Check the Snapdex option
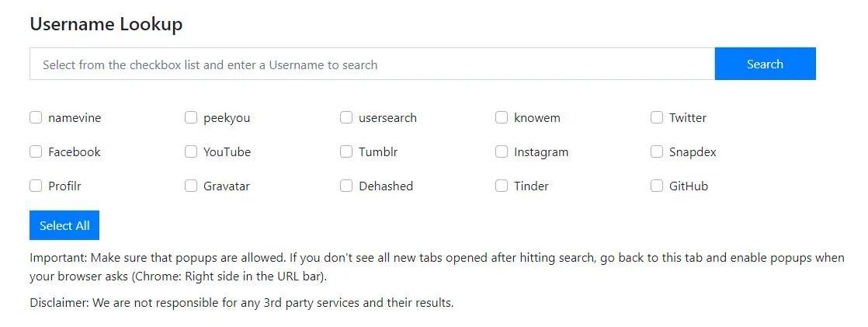 tap(657, 152)
